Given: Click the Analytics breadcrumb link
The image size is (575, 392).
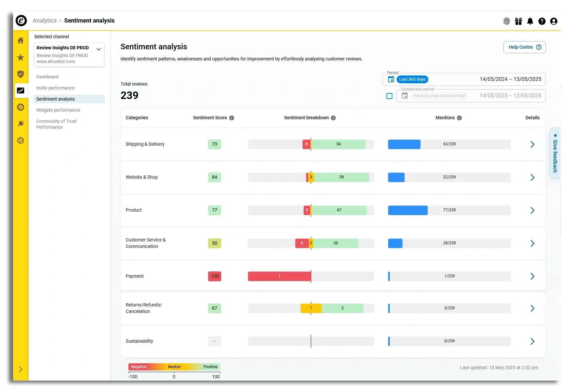Looking at the screenshot, I should pyautogui.click(x=44, y=21).
